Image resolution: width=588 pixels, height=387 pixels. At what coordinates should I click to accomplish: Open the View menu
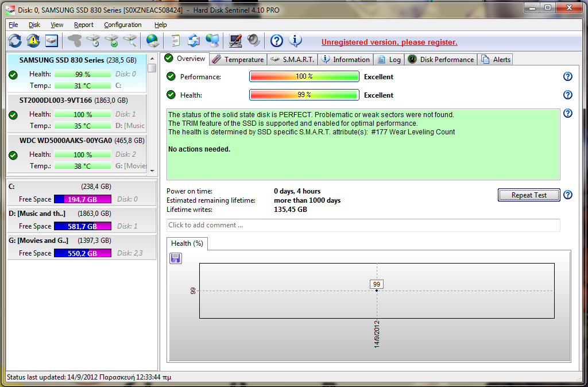[x=57, y=25]
